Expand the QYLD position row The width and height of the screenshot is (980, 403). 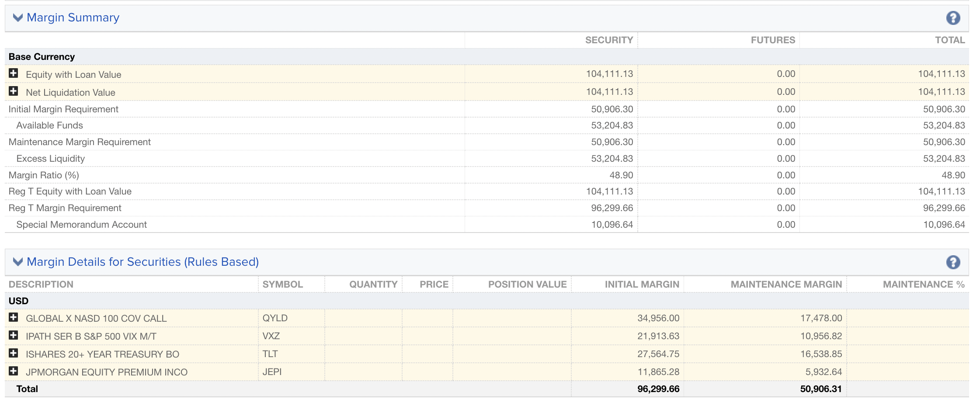(x=14, y=317)
